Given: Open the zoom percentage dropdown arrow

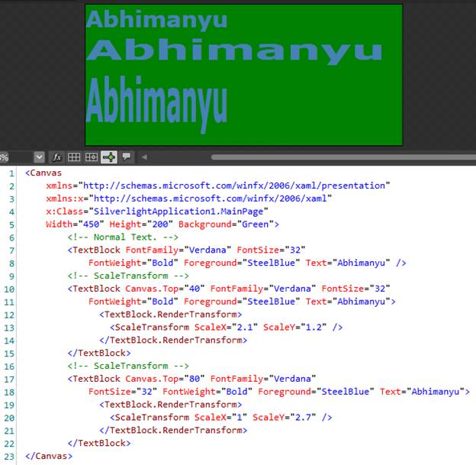Looking at the screenshot, I should tap(39, 157).
